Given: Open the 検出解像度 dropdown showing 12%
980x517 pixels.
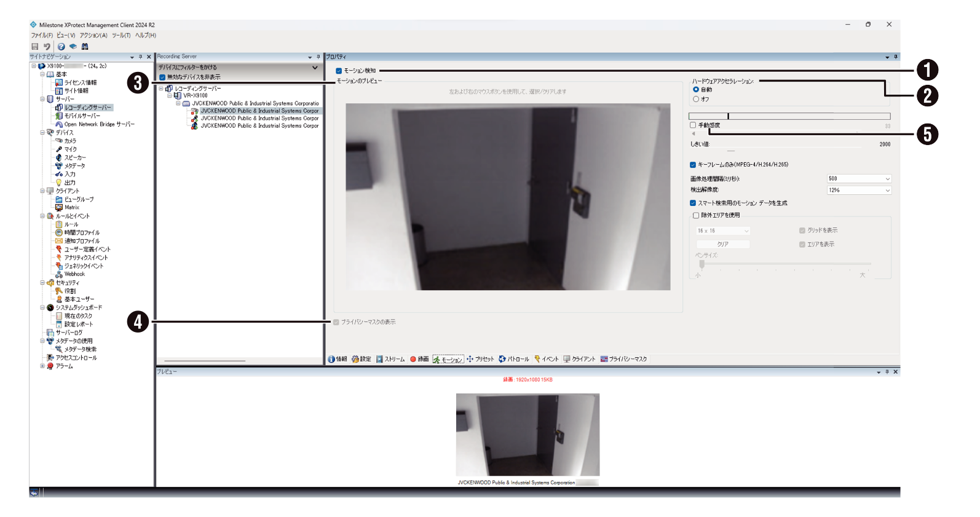Looking at the screenshot, I should [859, 191].
